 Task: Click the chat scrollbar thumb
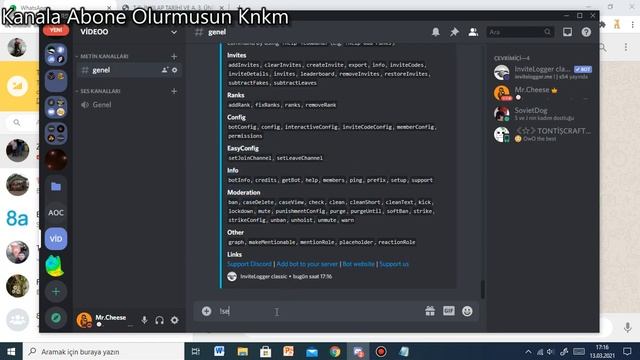482,289
